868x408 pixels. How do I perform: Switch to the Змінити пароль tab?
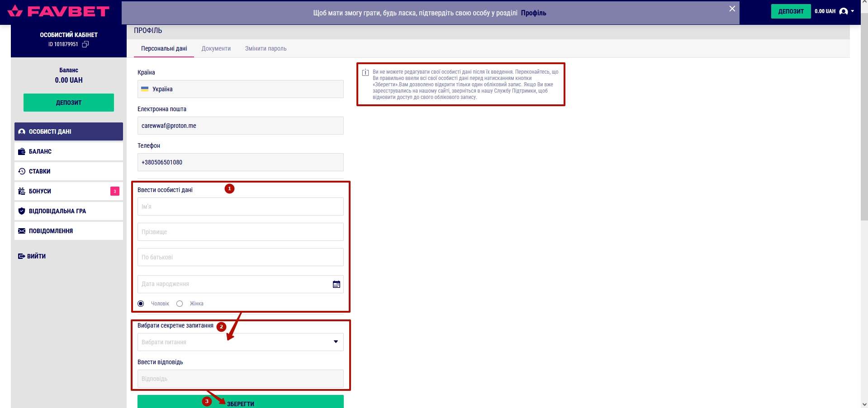click(x=266, y=49)
